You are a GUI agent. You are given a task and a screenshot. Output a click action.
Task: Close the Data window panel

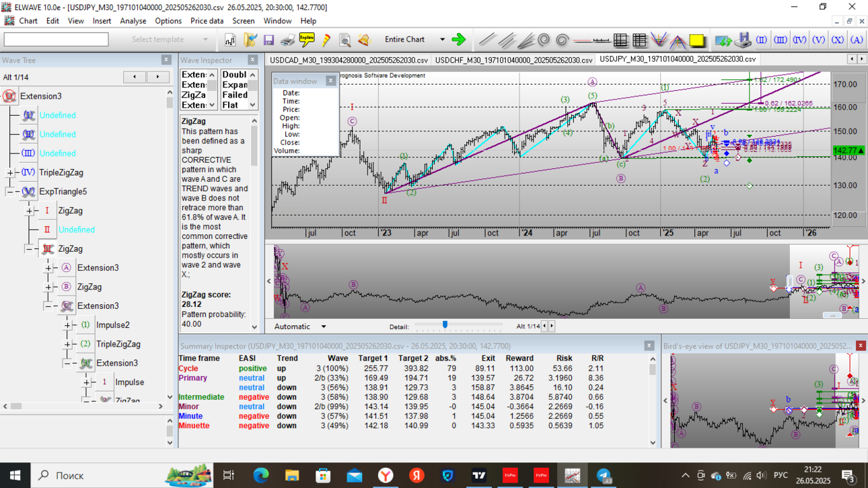point(330,81)
